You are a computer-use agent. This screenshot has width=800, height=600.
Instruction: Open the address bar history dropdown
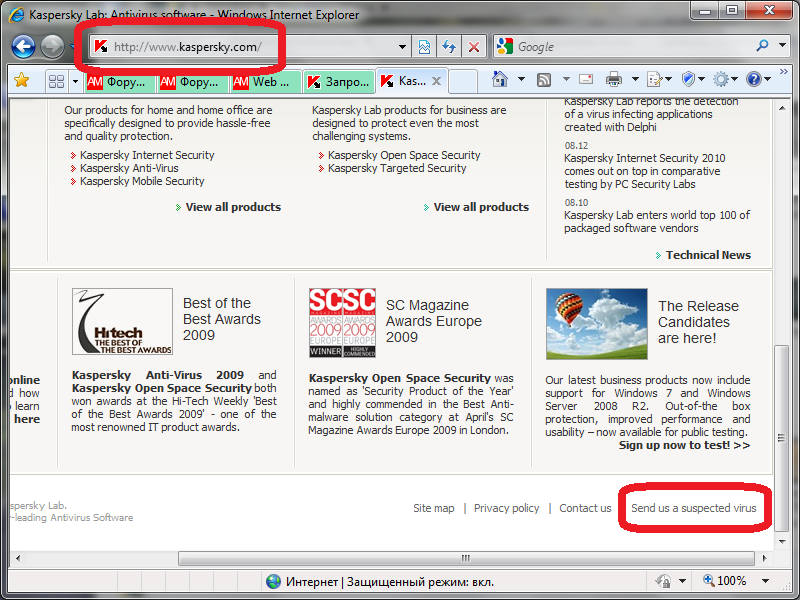[403, 47]
